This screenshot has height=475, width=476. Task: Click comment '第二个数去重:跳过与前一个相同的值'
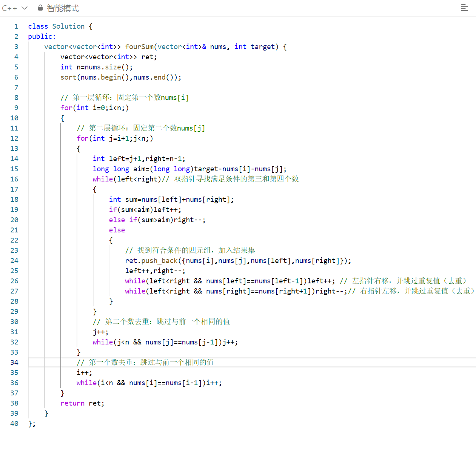162,322
